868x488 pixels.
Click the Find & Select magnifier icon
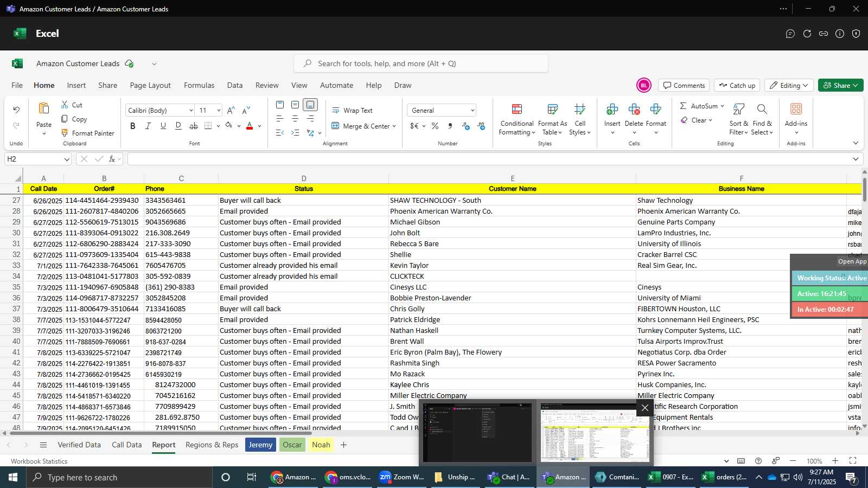tap(762, 110)
